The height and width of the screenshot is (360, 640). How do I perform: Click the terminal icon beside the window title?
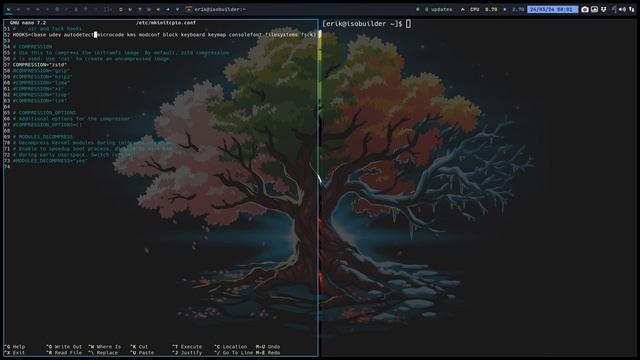(x=188, y=9)
